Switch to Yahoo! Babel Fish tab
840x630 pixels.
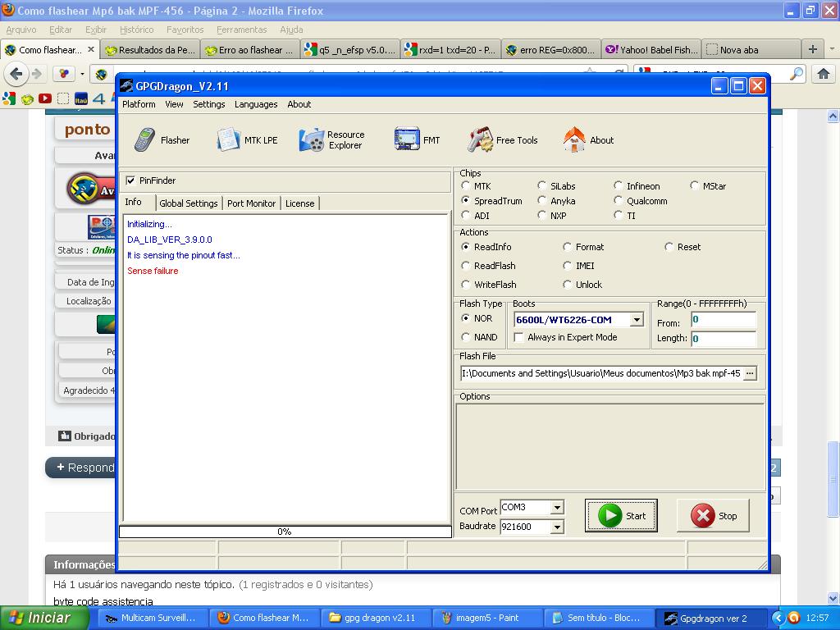pos(651,50)
